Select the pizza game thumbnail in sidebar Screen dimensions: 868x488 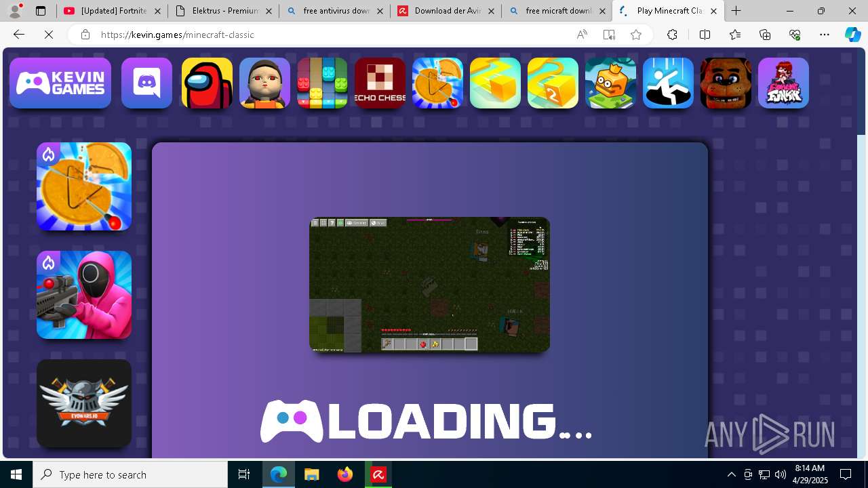pos(84,186)
